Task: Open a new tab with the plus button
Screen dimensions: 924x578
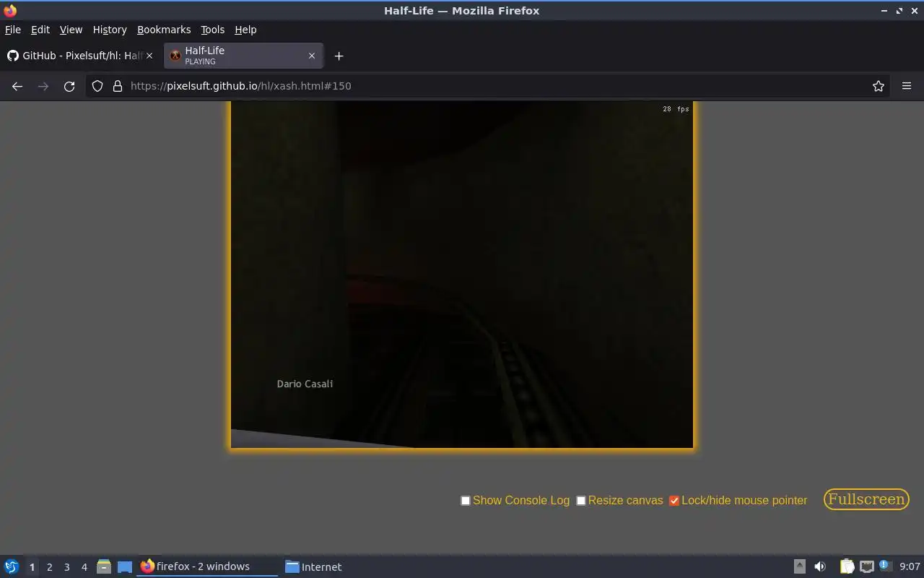Action: tap(339, 56)
